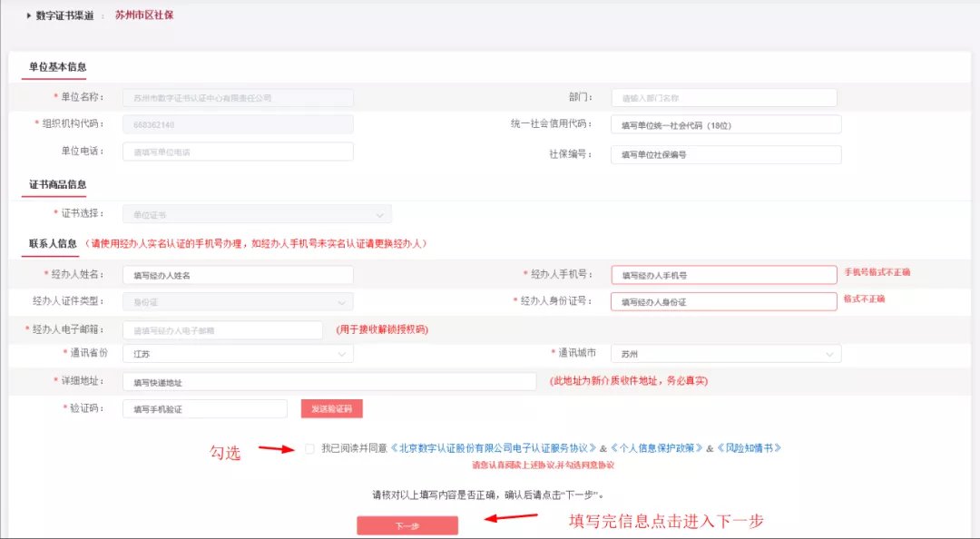Click the 详细地址 input field

click(328, 382)
